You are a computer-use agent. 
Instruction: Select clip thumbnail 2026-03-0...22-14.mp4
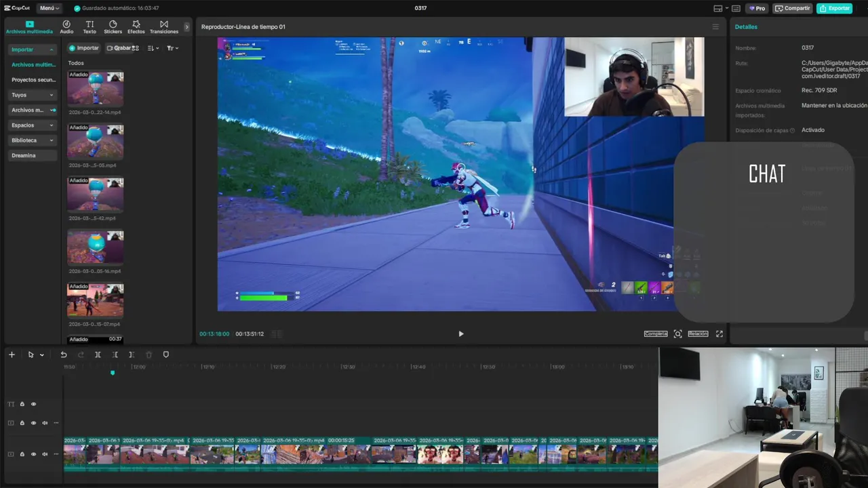pos(96,89)
